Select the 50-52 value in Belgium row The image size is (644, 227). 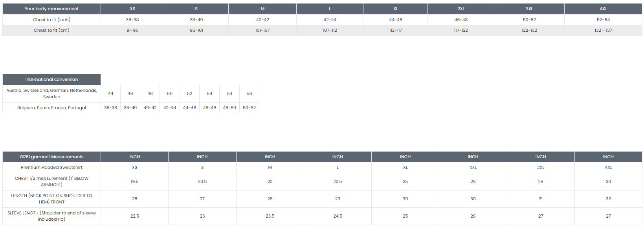pyautogui.click(x=249, y=108)
